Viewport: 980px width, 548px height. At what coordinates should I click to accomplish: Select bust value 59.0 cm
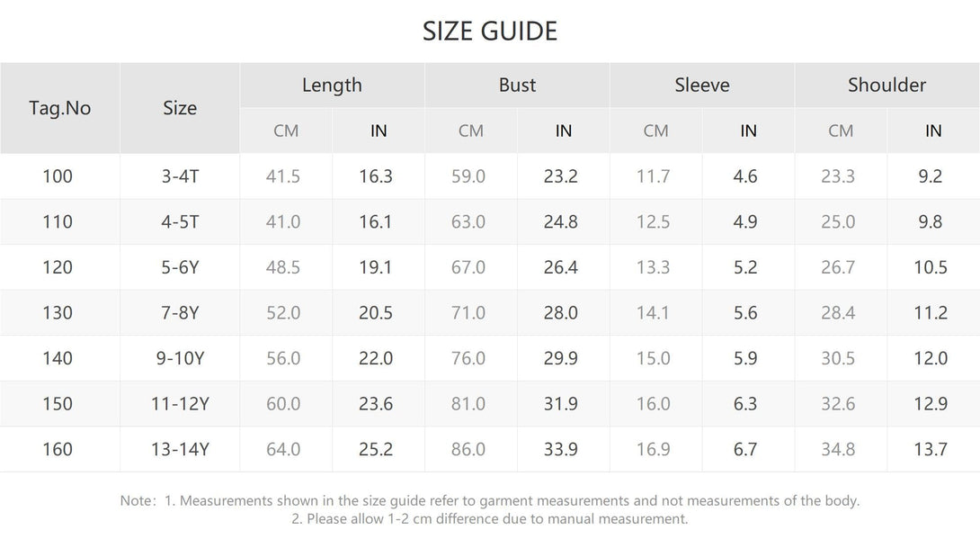468,176
